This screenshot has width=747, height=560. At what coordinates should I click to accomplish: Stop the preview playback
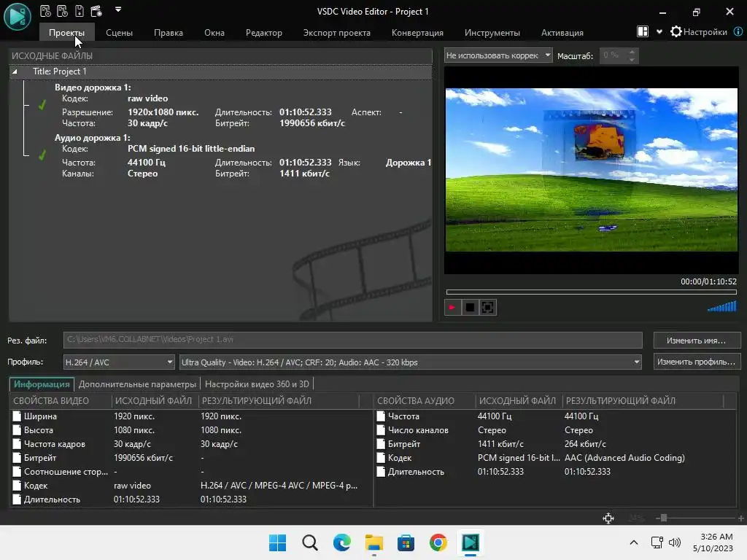[x=470, y=307]
